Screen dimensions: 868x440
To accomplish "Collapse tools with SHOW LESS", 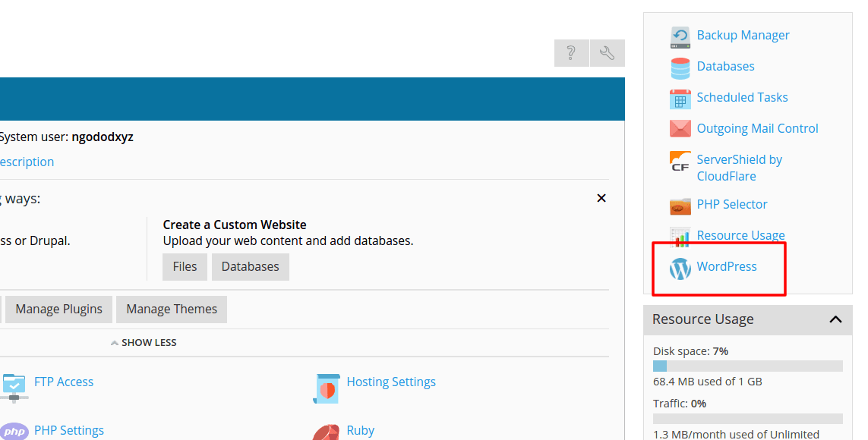I will pos(144,343).
